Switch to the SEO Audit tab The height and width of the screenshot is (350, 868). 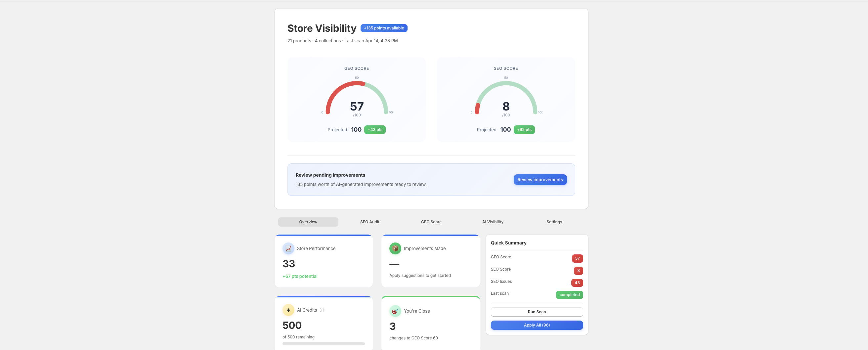(369, 222)
